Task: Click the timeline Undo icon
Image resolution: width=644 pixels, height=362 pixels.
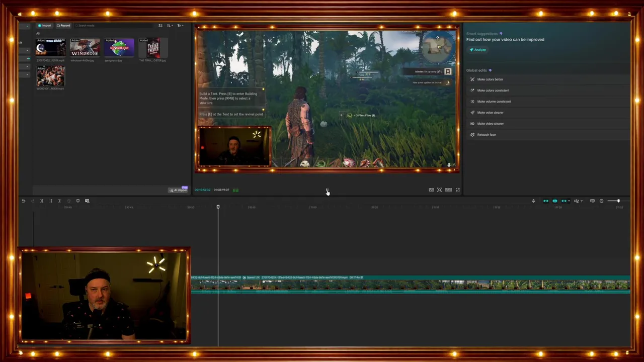Action: 23,201
